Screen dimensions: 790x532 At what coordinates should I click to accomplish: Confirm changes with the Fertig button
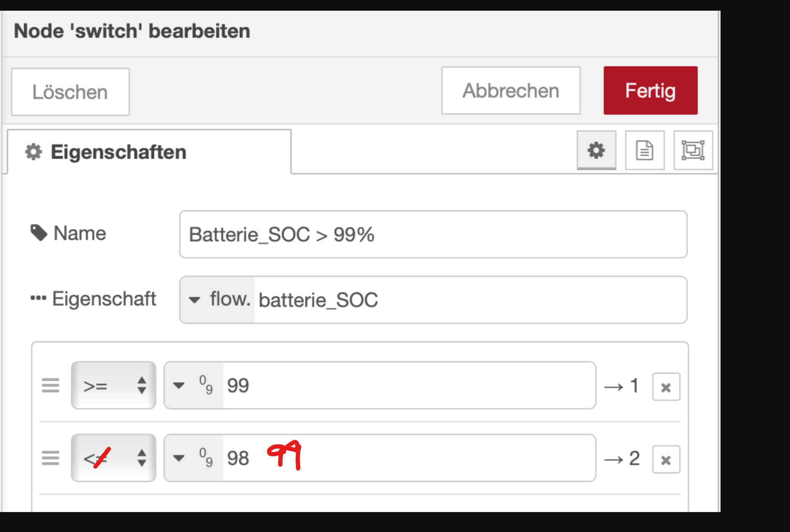pyautogui.click(x=650, y=90)
